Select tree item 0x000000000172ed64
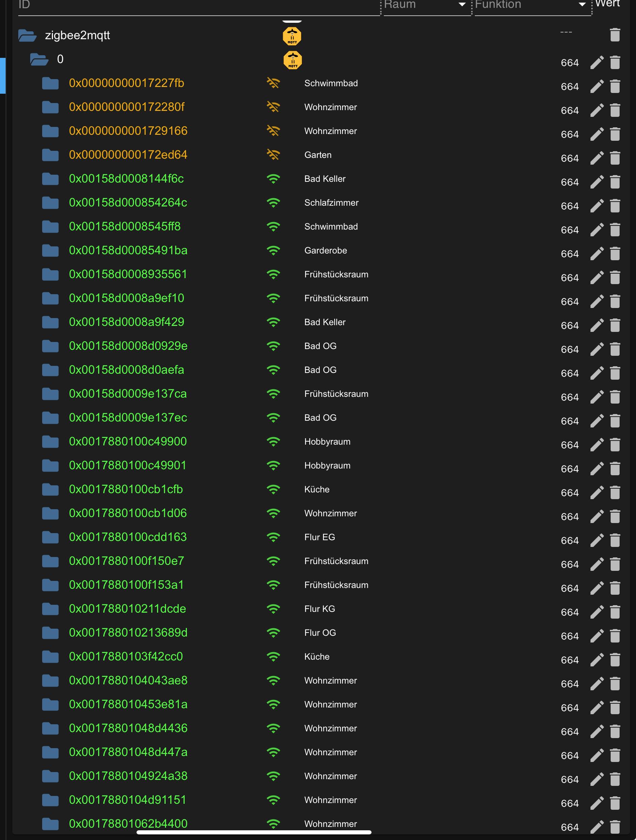This screenshot has height=840, width=636. (128, 155)
